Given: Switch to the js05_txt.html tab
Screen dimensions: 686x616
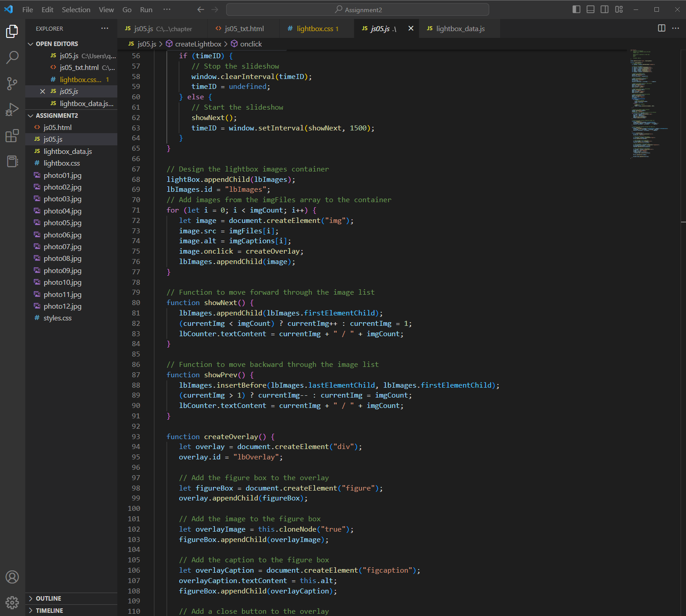Looking at the screenshot, I should tap(244, 28).
